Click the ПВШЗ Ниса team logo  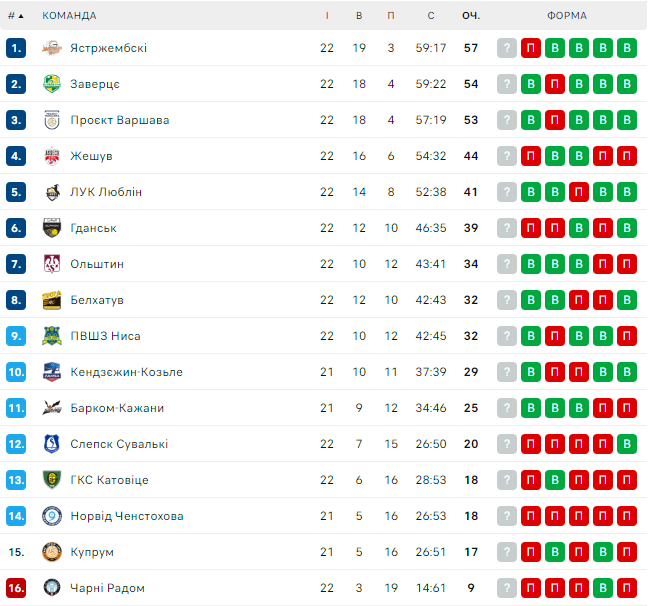52,336
